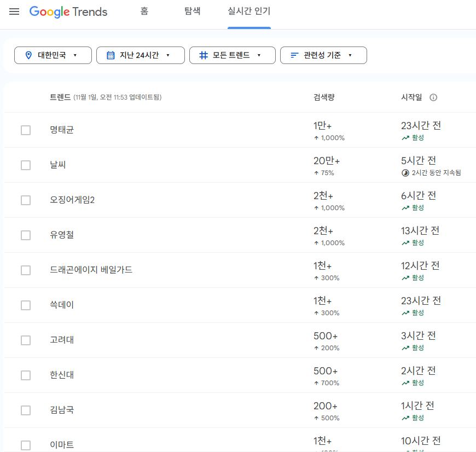The height and width of the screenshot is (452, 476).
Task: Click the 트렌드 column header text
Action: click(60, 97)
